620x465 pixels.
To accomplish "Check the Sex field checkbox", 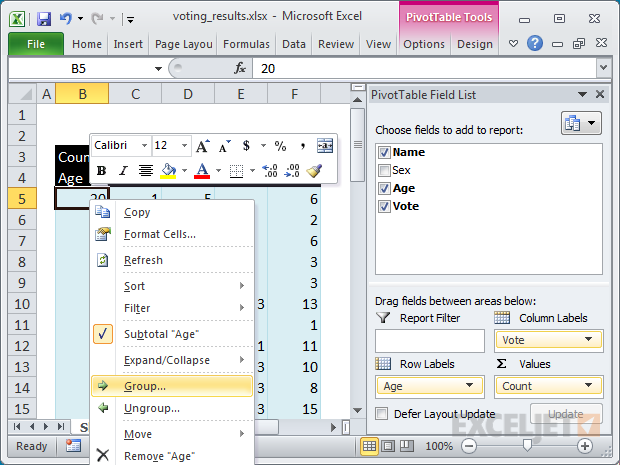I will click(x=384, y=170).
